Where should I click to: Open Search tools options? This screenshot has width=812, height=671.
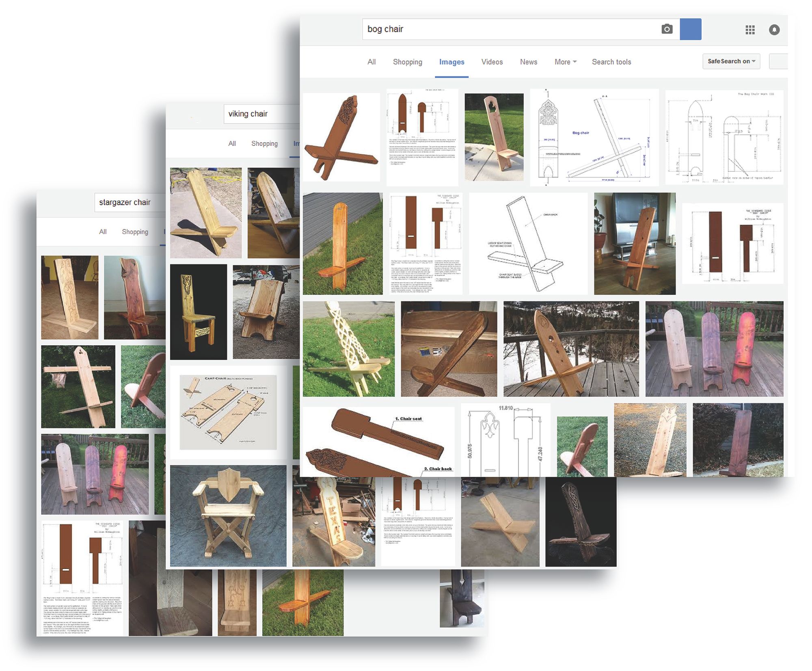611,62
